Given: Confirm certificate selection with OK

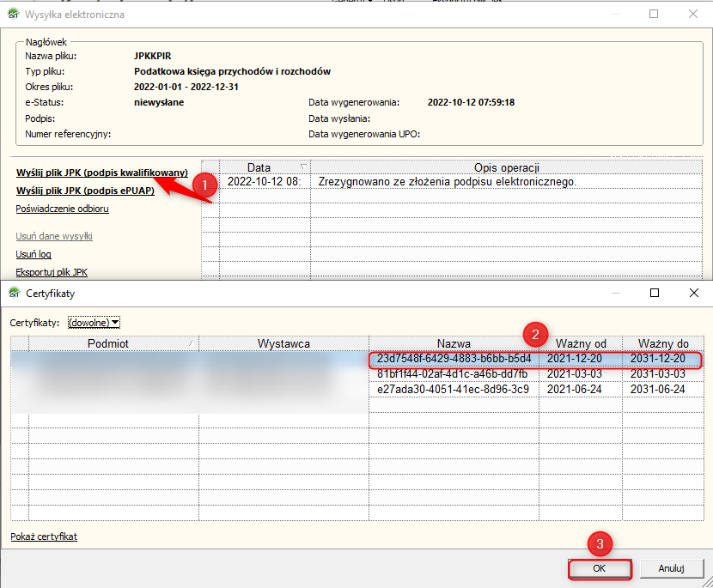Looking at the screenshot, I should (600, 568).
